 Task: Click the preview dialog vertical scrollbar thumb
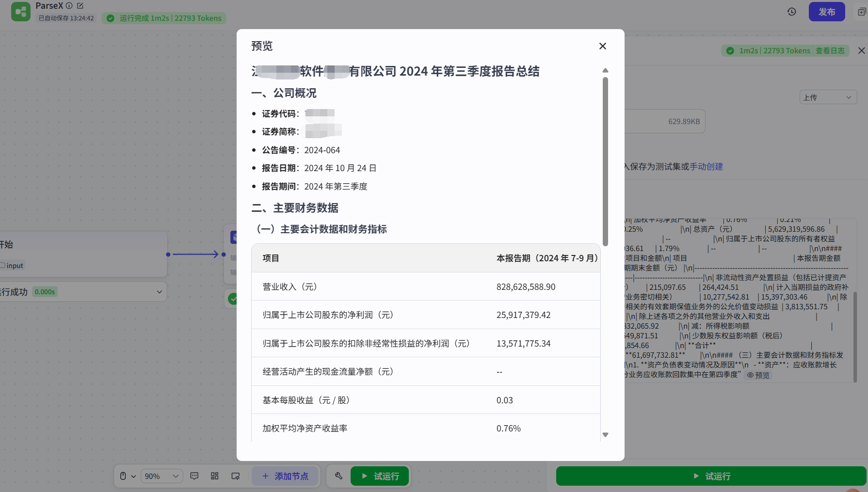click(605, 161)
